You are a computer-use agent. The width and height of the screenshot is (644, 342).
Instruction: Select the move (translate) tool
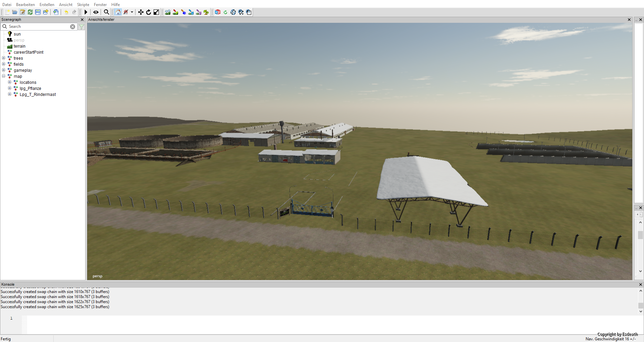coord(141,12)
